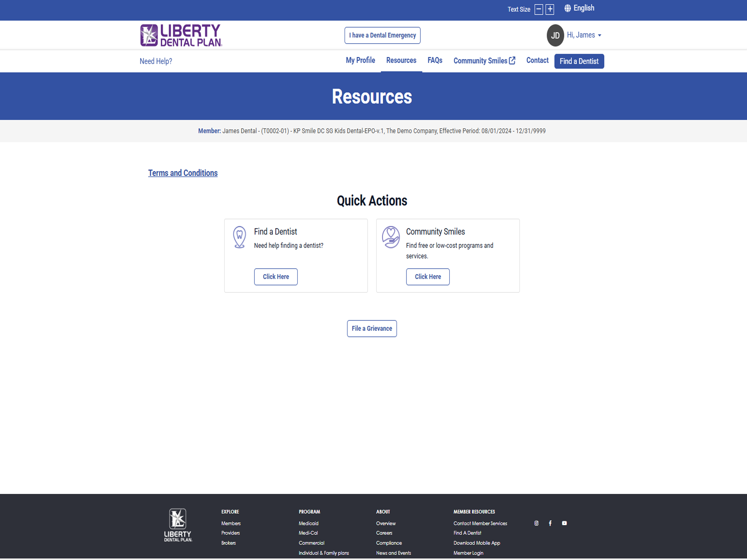Click the Quick Actions heading

pos(372,201)
